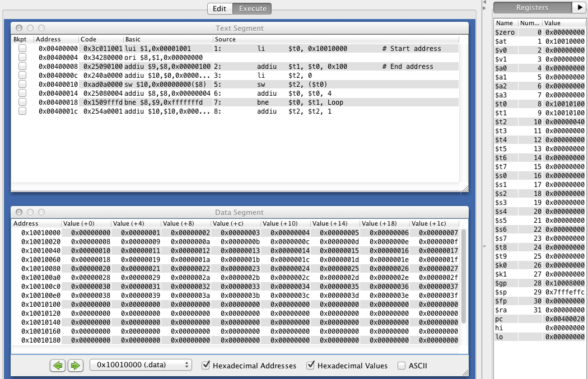Close the Data Segment window
The image size is (588, 379).
[x=19, y=212]
